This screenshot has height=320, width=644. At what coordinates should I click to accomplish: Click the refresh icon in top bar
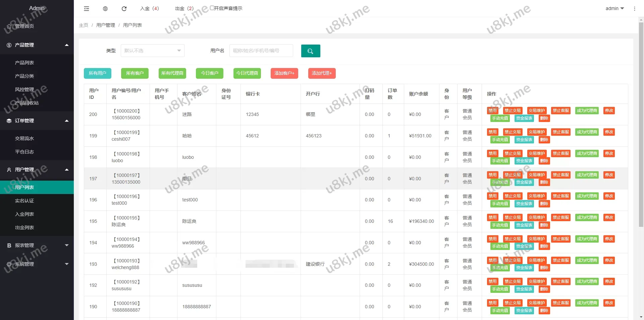124,9
